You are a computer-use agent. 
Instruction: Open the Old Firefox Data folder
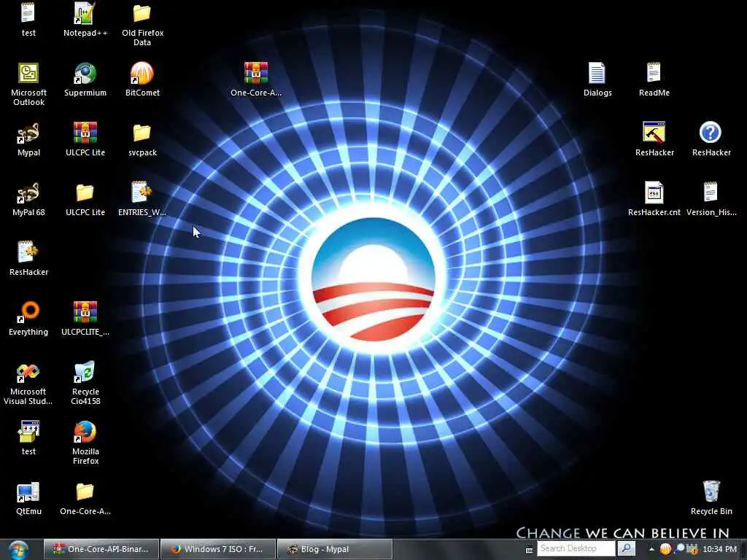tap(142, 13)
